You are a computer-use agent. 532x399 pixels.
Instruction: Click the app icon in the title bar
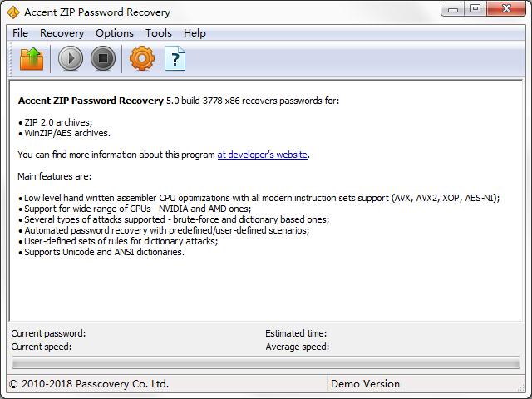click(13, 12)
